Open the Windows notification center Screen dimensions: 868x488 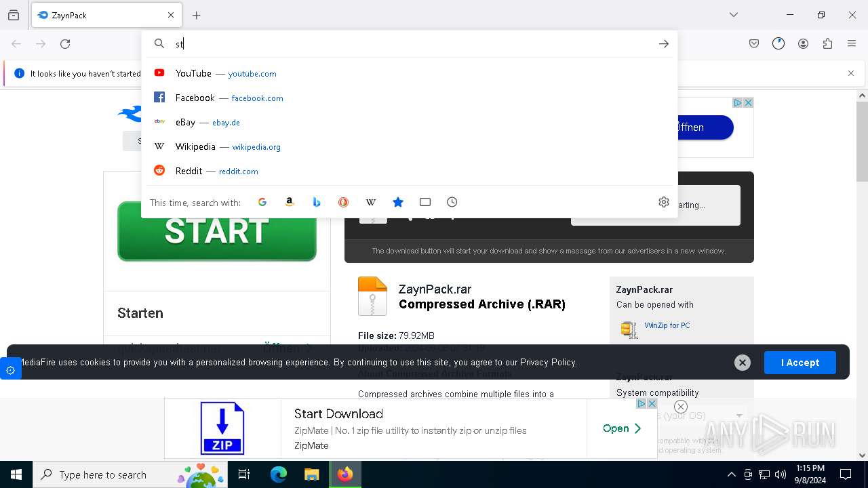click(x=846, y=474)
